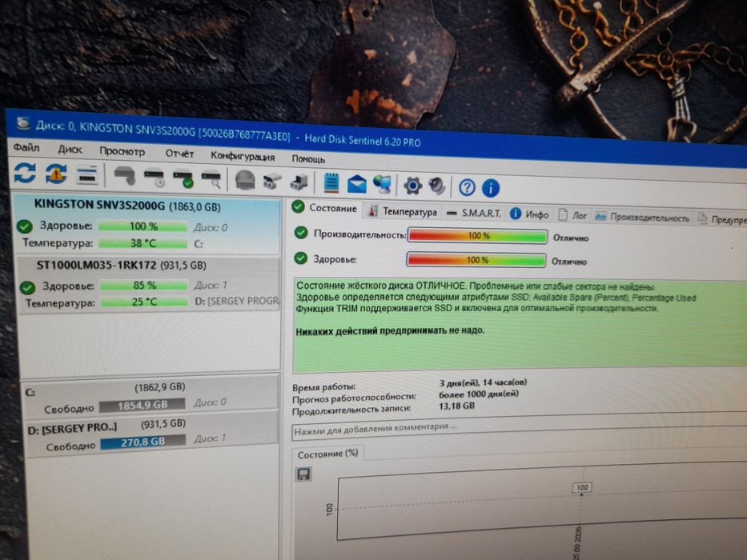Switch to the Инфо tab
Image resolution: width=747 pixels, height=560 pixels.
[x=529, y=214]
